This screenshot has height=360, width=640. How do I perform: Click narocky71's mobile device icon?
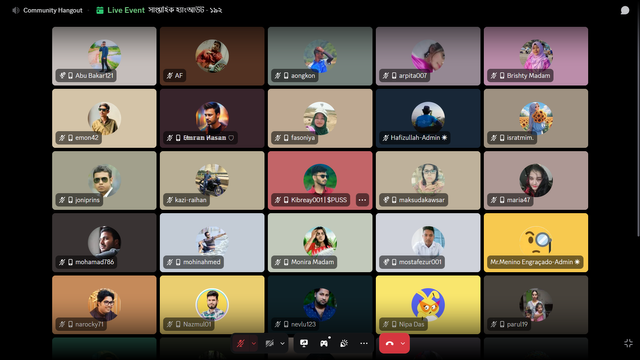tap(70, 324)
